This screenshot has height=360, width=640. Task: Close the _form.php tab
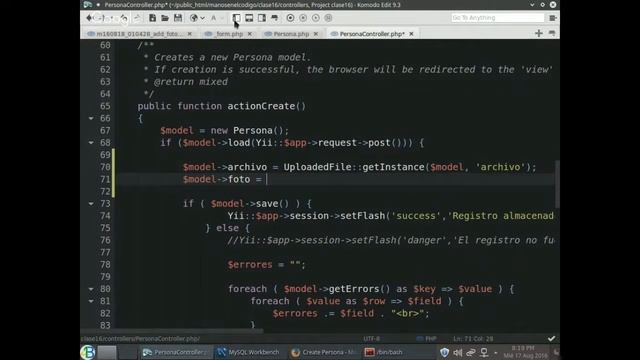pyautogui.click(x=250, y=34)
